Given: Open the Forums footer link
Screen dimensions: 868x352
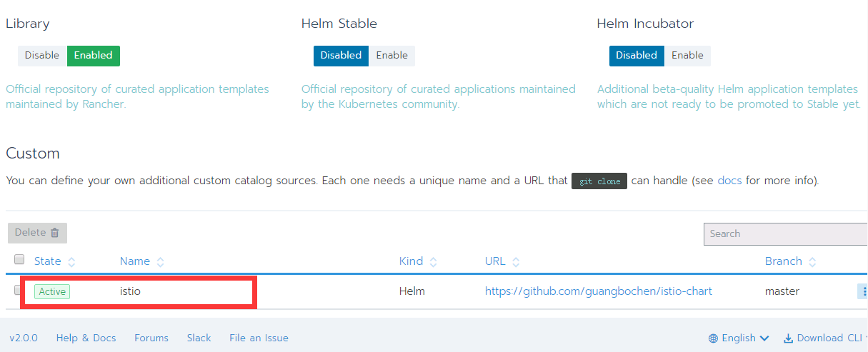Looking at the screenshot, I should [151, 338].
